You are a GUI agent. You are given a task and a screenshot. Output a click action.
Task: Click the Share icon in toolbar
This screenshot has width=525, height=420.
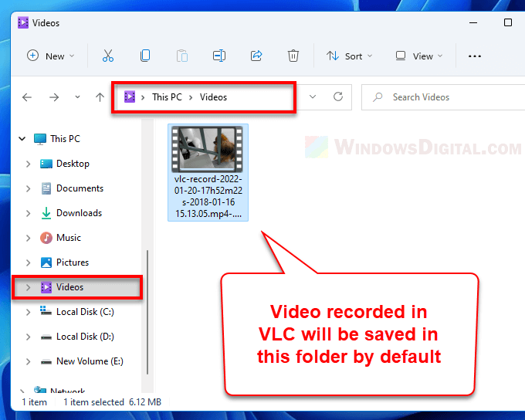coord(256,56)
